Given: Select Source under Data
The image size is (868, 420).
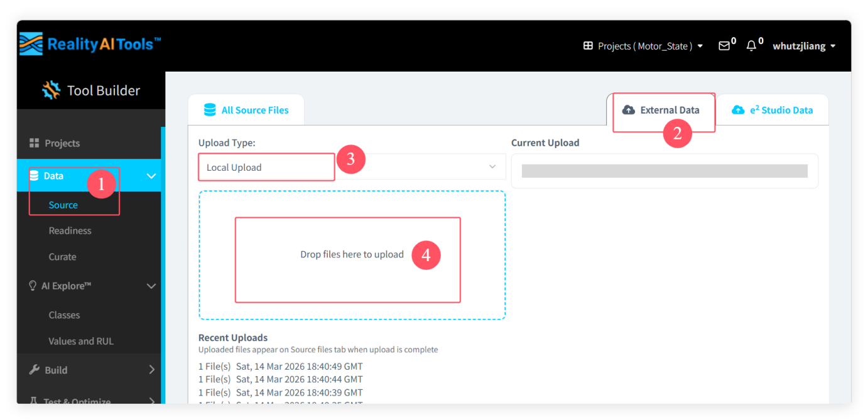Looking at the screenshot, I should pyautogui.click(x=63, y=205).
